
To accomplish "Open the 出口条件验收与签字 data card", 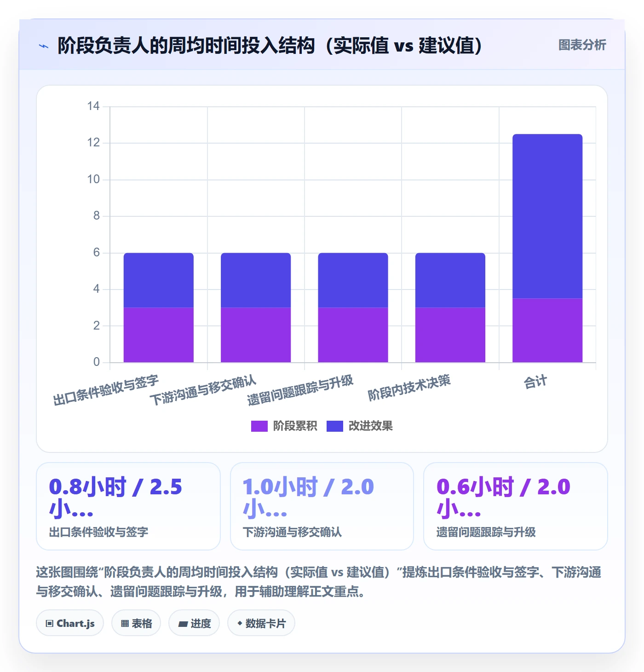I will [x=128, y=506].
